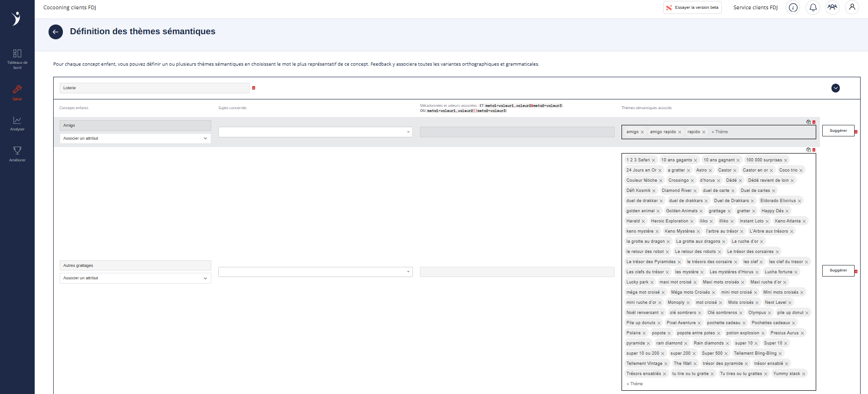Viewport: 868px width, 394px height.
Task: Open Sujets concernés dropdown for Autres grattages
Action: click(315, 272)
